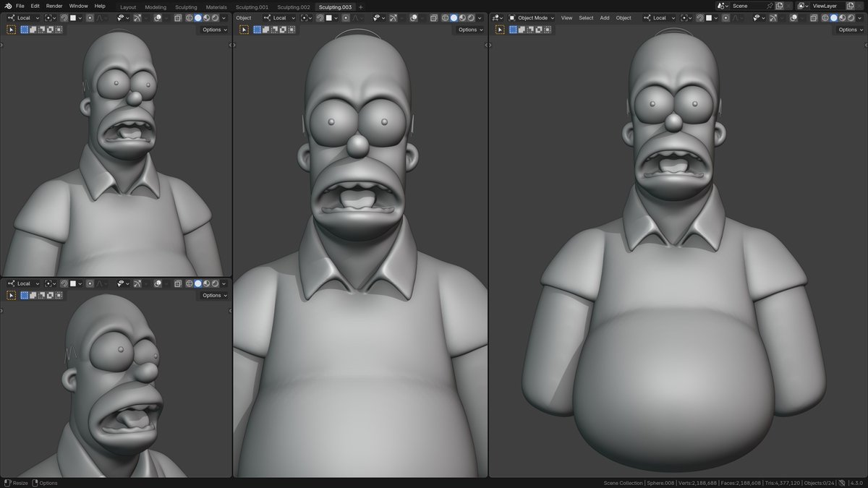Image resolution: width=868 pixels, height=488 pixels.
Task: Add a new workspace with the plus button
Action: point(361,7)
